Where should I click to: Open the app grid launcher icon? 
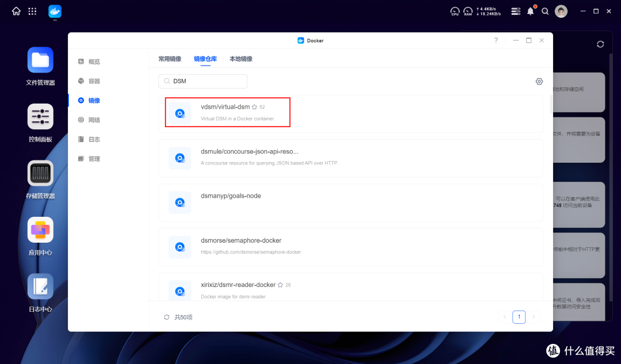[32, 12]
